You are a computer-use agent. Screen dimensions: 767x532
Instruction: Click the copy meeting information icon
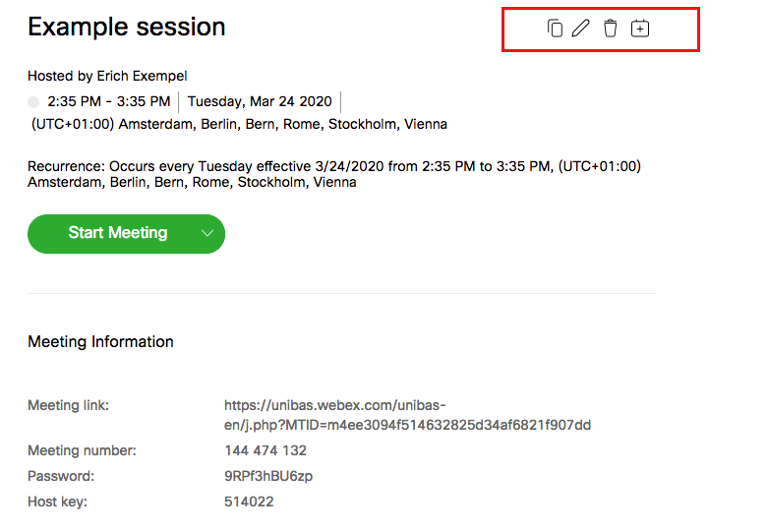coord(555,29)
